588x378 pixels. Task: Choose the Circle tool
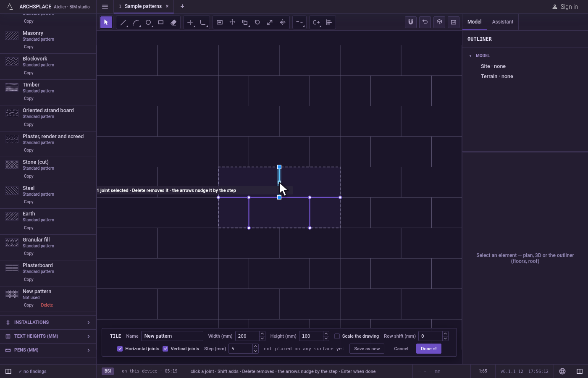148,22
